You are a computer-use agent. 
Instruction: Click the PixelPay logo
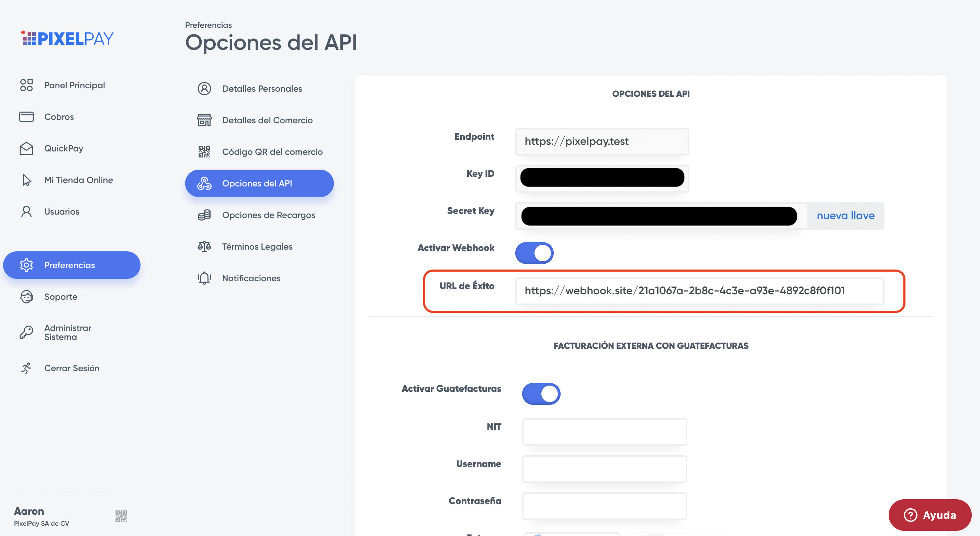pyautogui.click(x=67, y=39)
